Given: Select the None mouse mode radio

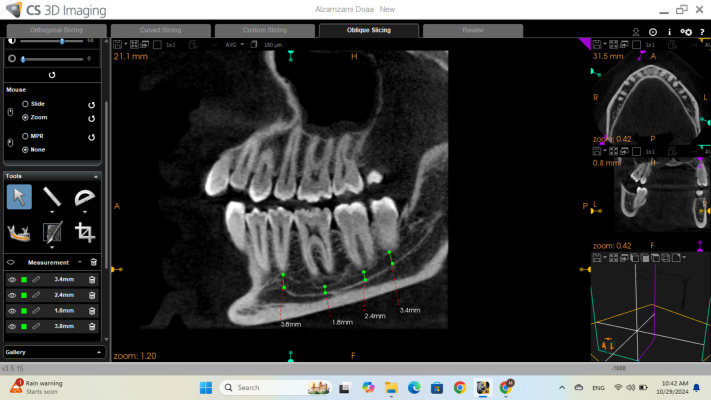Looking at the screenshot, I should (x=25, y=150).
